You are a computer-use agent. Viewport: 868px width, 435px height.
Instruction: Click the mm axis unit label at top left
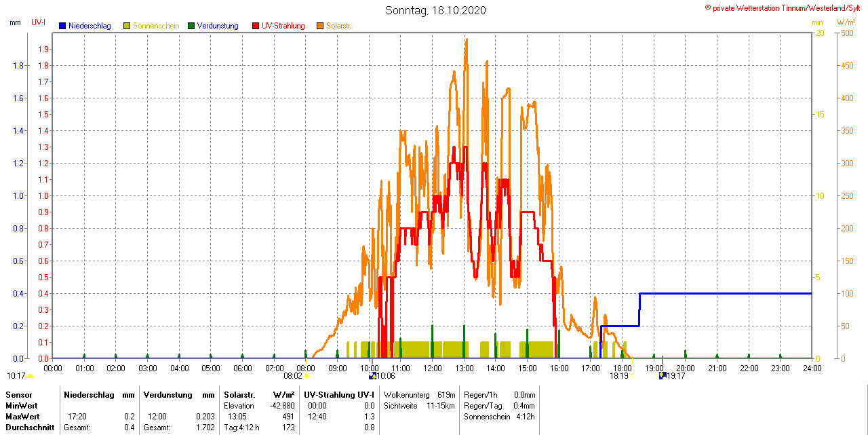(x=15, y=22)
